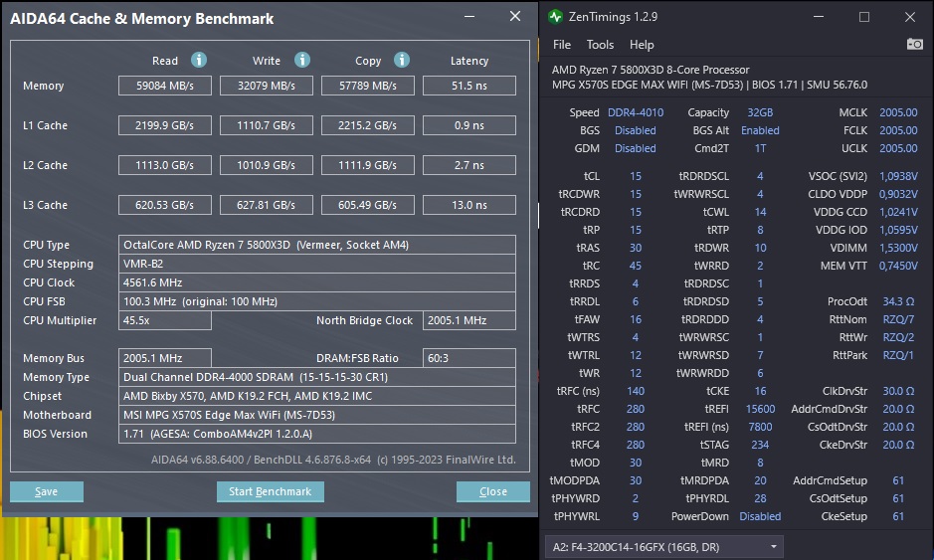Click the GDM Disabled value
The image size is (934, 560).
pyautogui.click(x=635, y=148)
